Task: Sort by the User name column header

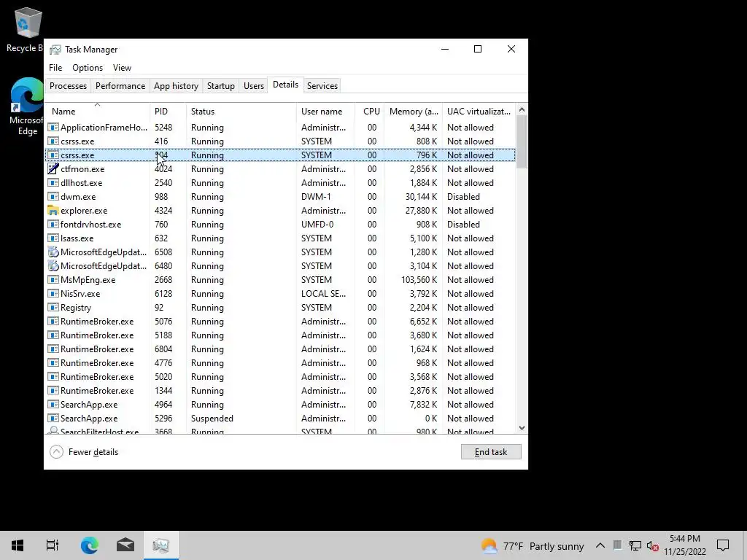Action: 325,112
